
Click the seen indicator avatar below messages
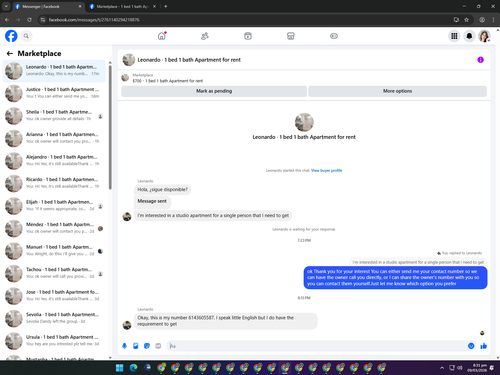coord(482,333)
